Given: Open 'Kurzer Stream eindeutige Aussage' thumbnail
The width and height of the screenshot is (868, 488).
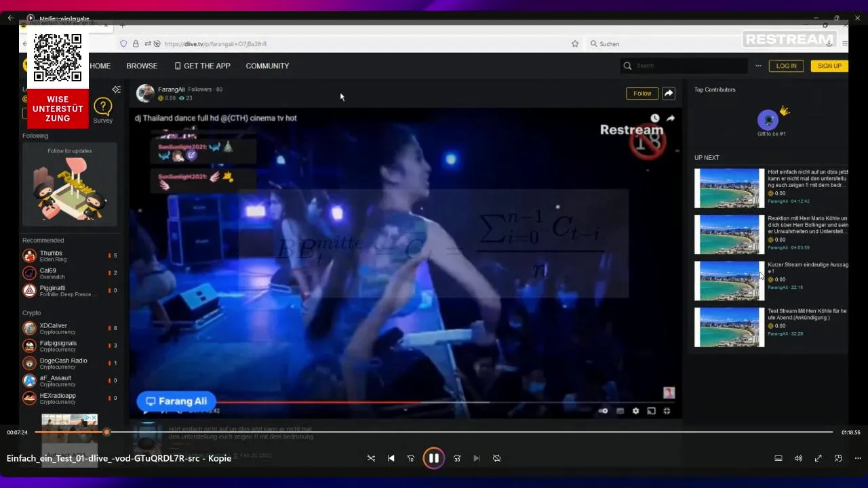Looking at the screenshot, I should pos(729,281).
